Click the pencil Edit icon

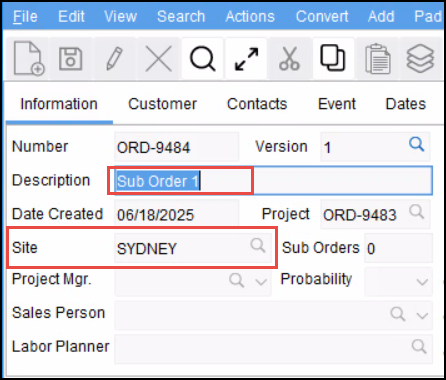tap(114, 59)
